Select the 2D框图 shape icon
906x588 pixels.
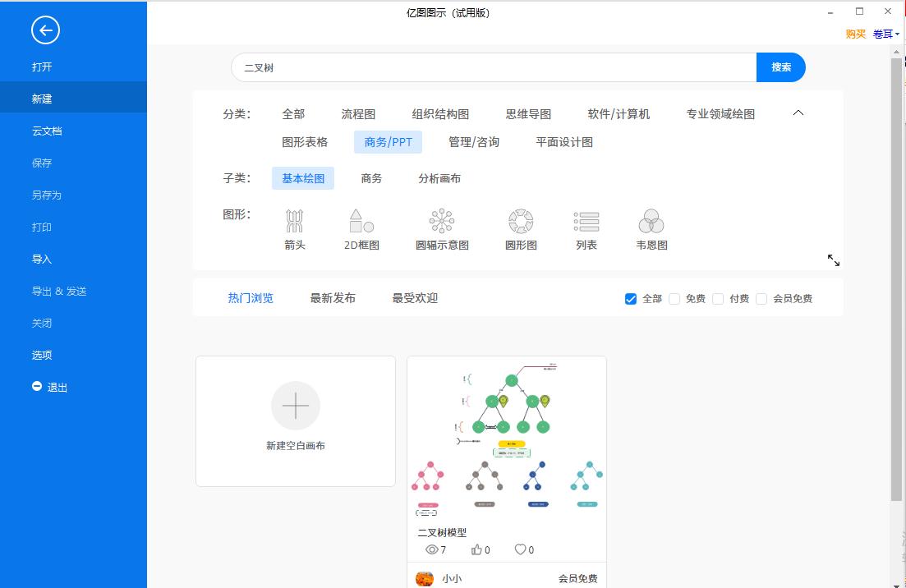tap(361, 223)
